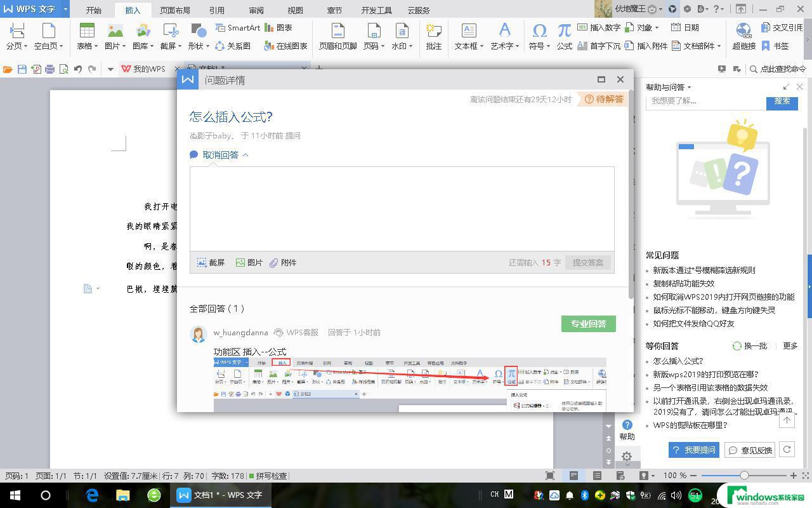The height and width of the screenshot is (508, 812).
Task: Toggle Spell Check (拼写检查) in status bar
Action: (268, 476)
